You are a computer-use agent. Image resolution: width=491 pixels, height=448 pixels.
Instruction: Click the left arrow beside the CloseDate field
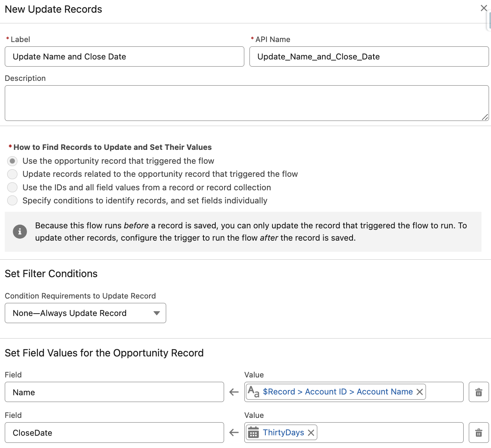click(233, 433)
